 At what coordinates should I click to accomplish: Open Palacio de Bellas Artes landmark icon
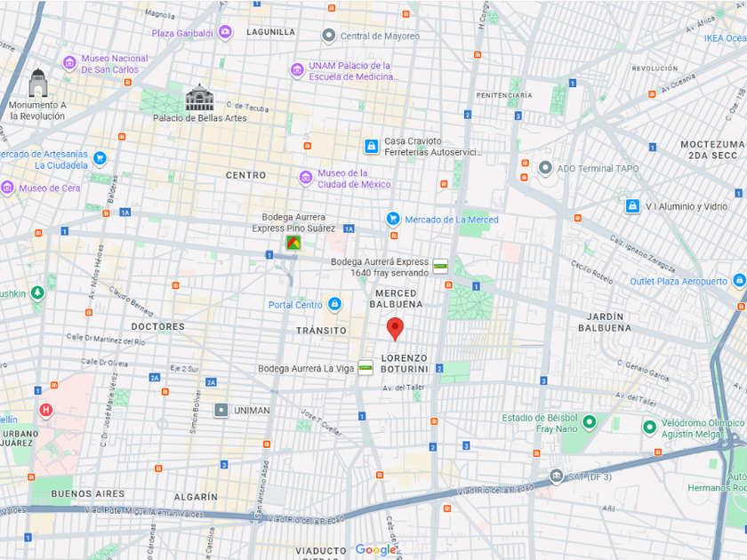pyautogui.click(x=199, y=98)
